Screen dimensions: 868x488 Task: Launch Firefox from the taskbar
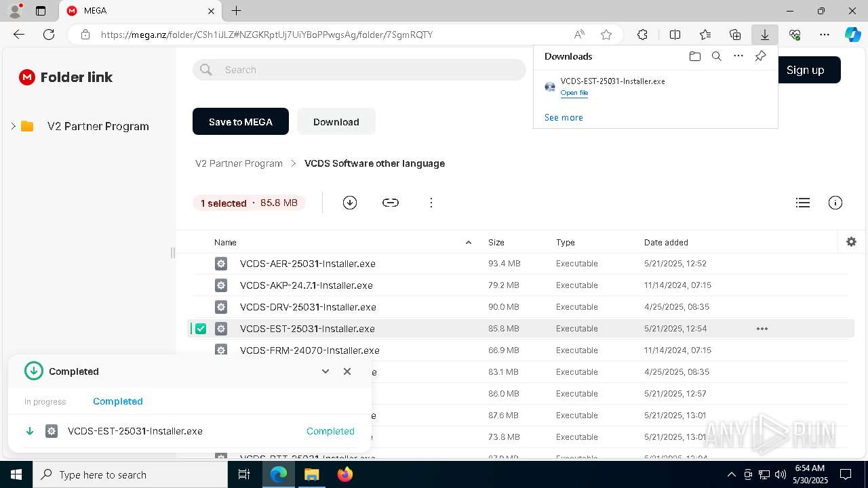[344, 474]
